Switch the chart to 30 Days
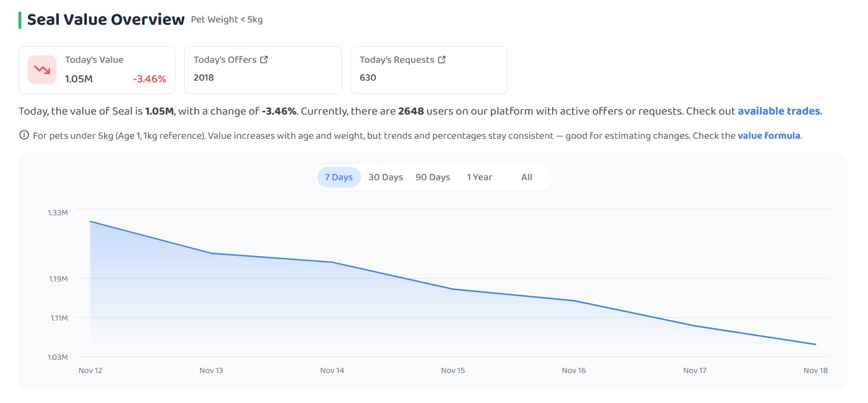Viewport: 868px width, 403px height. tap(386, 177)
